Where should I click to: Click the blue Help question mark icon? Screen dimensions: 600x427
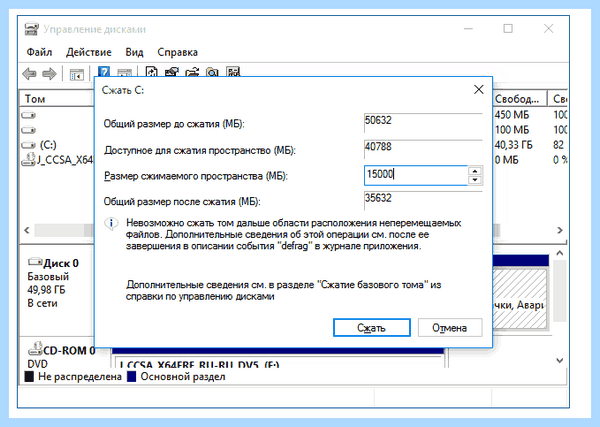point(104,72)
